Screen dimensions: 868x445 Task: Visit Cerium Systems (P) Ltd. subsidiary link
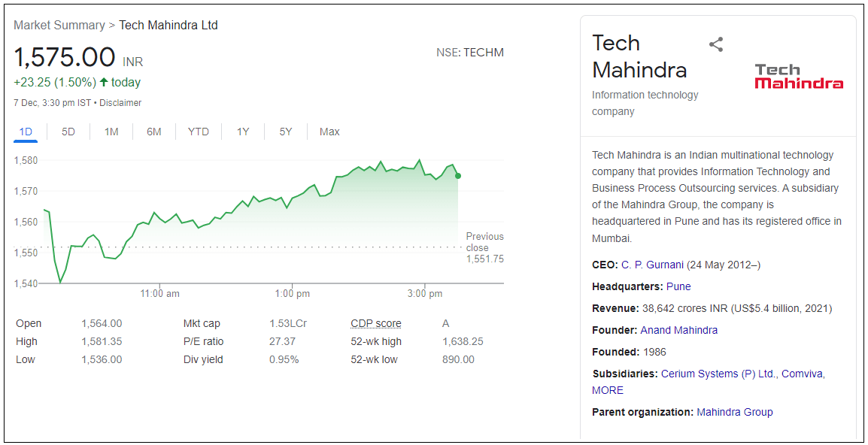click(x=718, y=374)
